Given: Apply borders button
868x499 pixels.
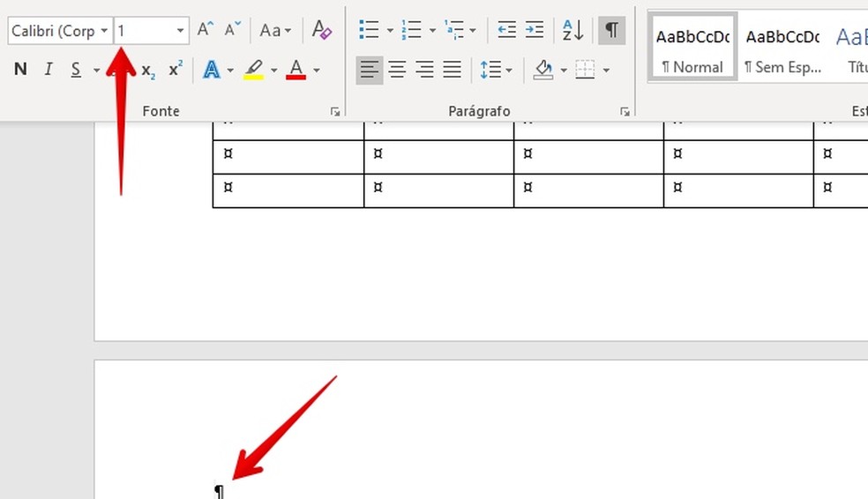Looking at the screenshot, I should point(585,71).
